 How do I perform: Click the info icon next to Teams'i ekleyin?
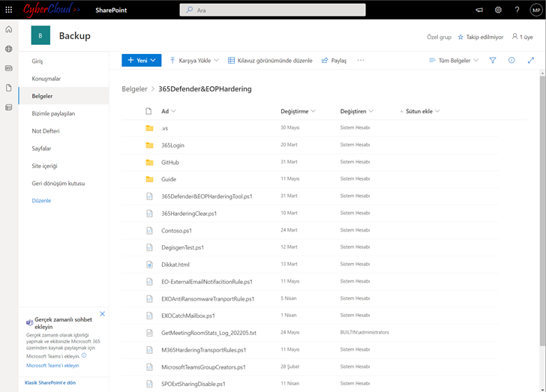tap(84, 355)
